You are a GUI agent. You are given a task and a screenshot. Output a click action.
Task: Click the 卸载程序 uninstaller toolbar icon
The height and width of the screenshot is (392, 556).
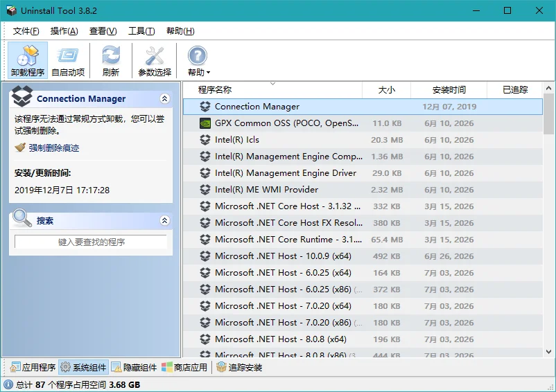pyautogui.click(x=28, y=60)
